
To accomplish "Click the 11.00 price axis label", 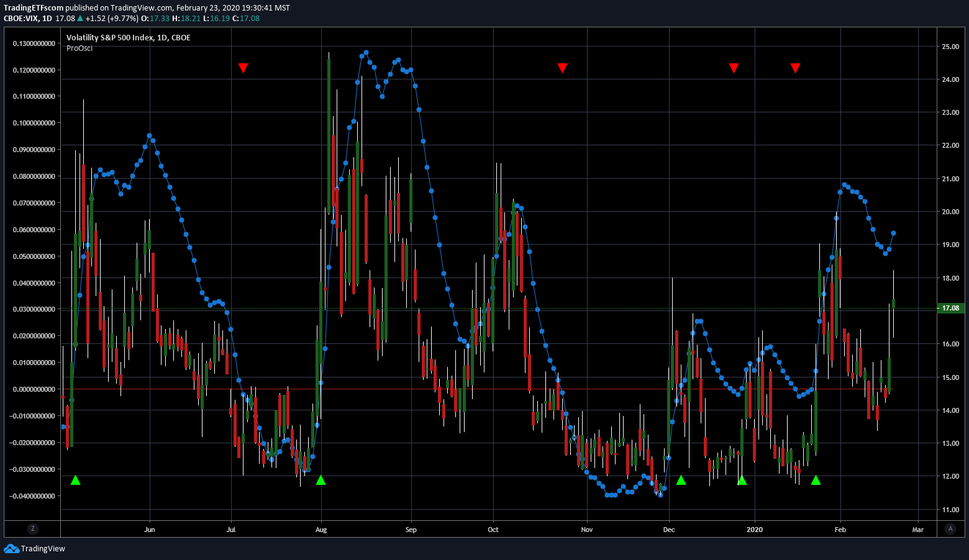I will 950,510.
